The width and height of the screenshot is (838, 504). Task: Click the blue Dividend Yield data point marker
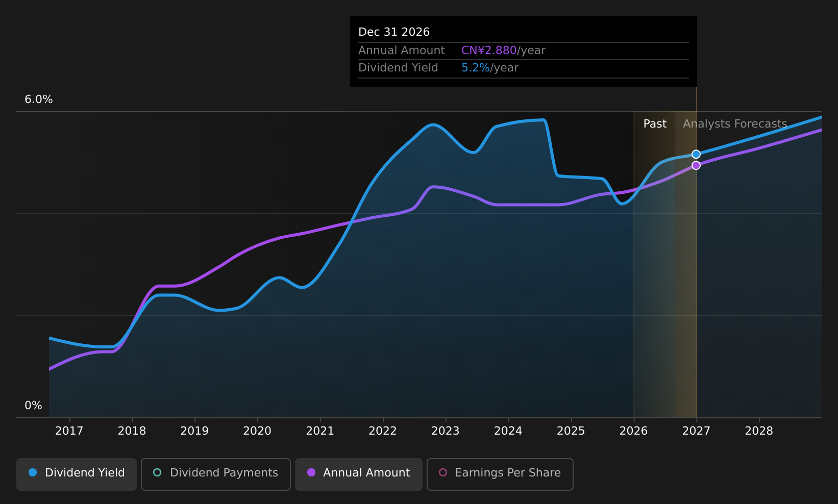696,154
